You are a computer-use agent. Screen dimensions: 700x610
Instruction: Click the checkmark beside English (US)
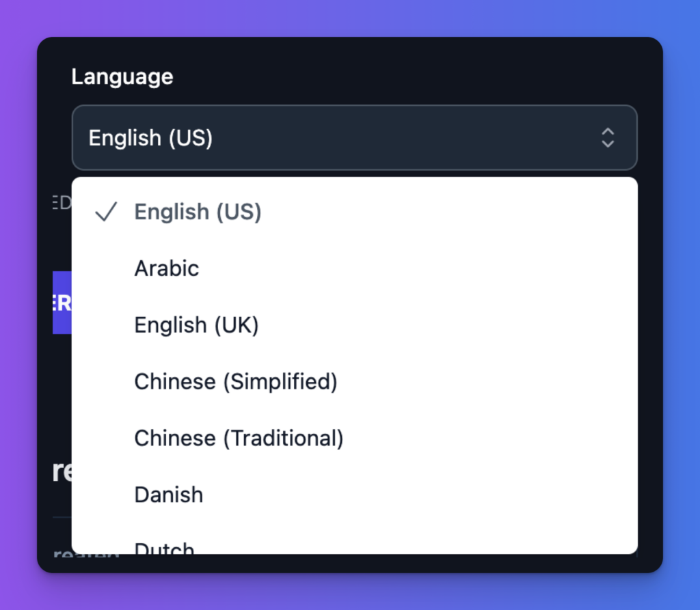pos(106,212)
